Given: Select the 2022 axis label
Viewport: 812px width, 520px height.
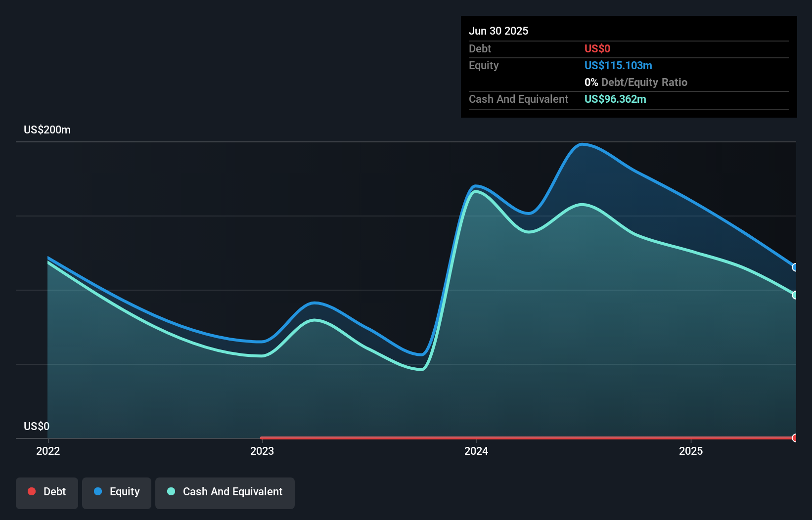Looking at the screenshot, I should [x=47, y=451].
